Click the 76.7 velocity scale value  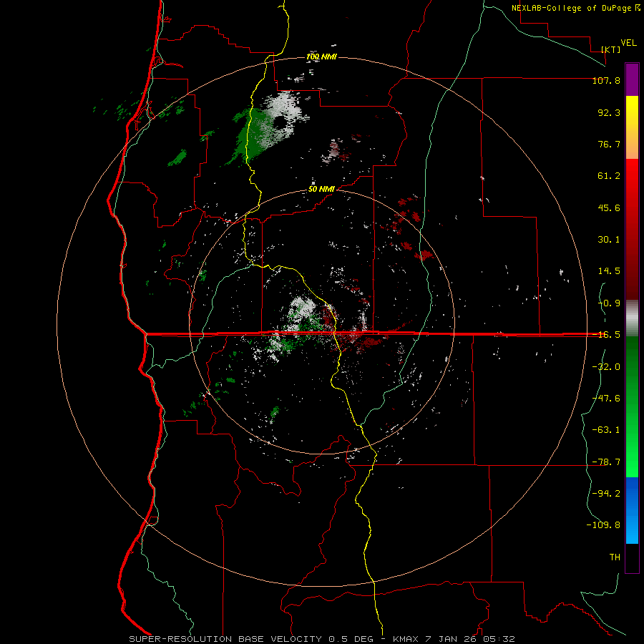[609, 144]
